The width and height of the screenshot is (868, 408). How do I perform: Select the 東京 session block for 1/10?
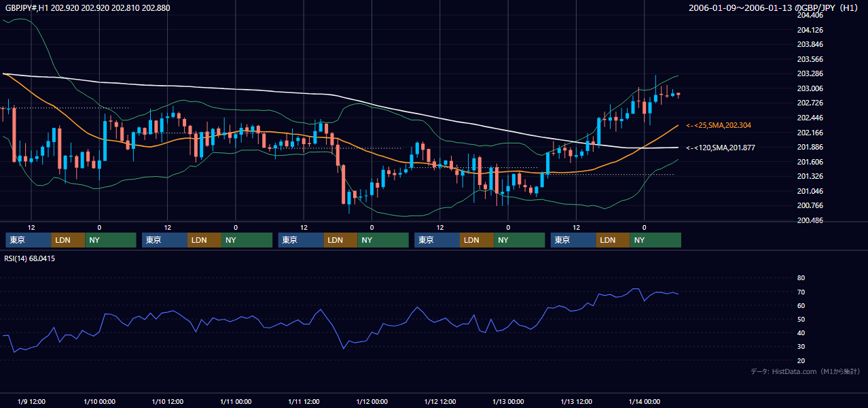(164, 240)
